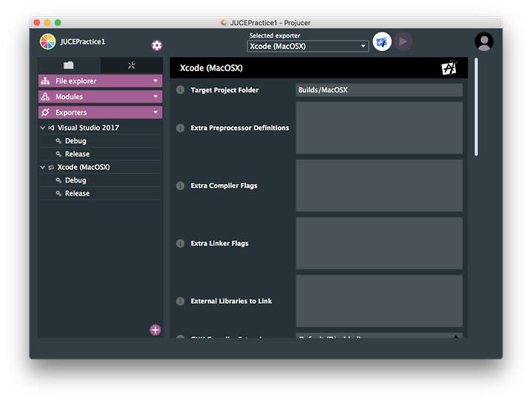Click the Modules cubes icon
This screenshot has height=401, width=532.
[x=45, y=97]
